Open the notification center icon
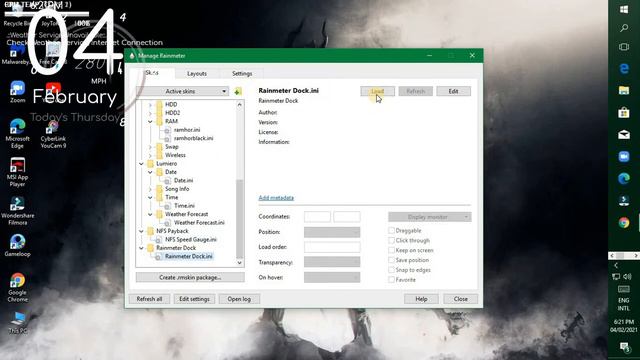This screenshot has width=640, height=360. tap(624, 347)
